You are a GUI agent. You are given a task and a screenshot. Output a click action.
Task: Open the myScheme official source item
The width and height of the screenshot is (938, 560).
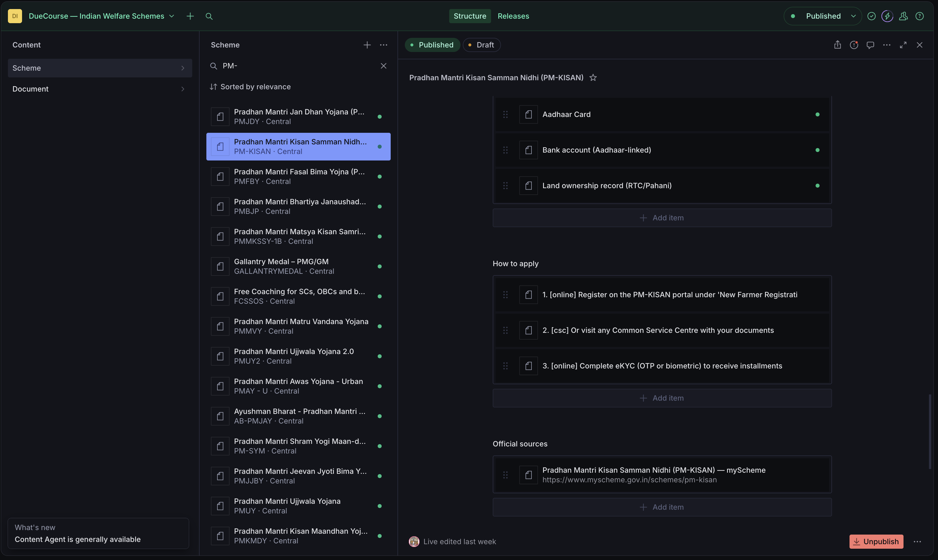(662, 475)
